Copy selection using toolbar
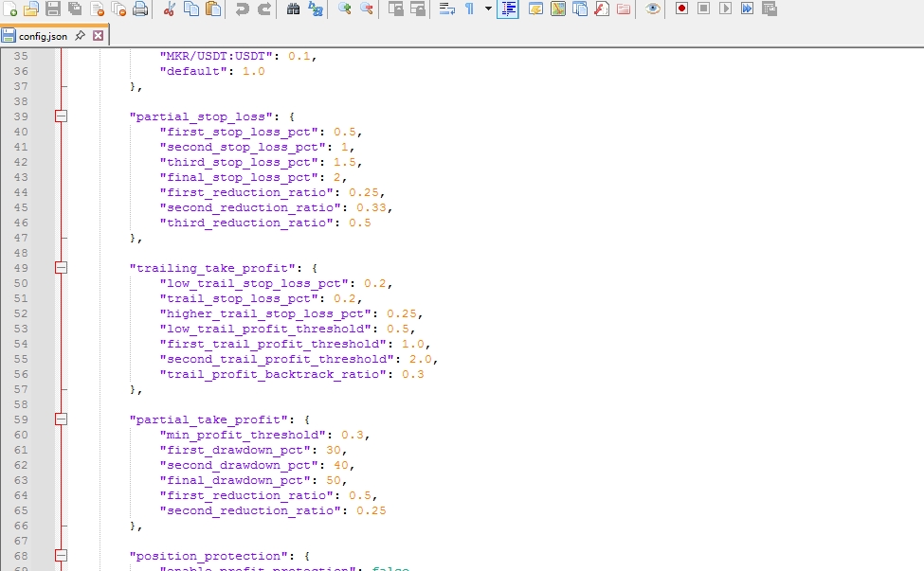Image resolution: width=924 pixels, height=571 pixels. point(190,9)
